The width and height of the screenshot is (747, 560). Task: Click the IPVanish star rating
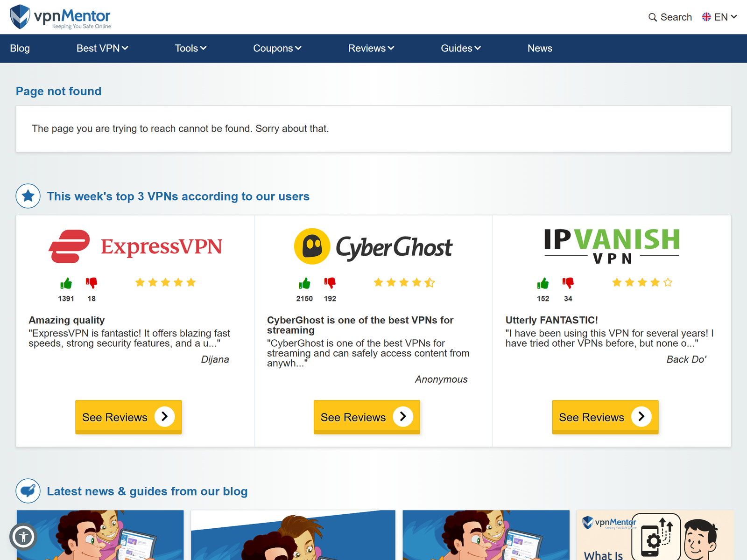[x=642, y=282]
